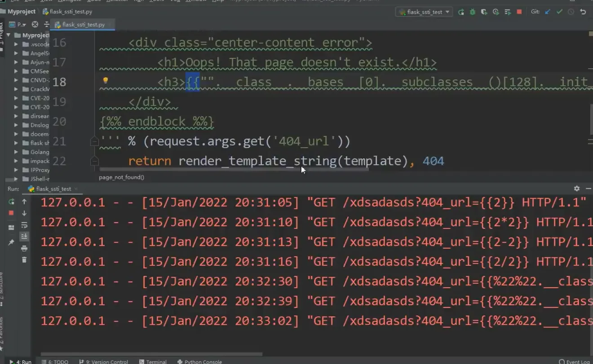Open the Event Log
Viewport: 593px width, 364px height.
(574, 361)
